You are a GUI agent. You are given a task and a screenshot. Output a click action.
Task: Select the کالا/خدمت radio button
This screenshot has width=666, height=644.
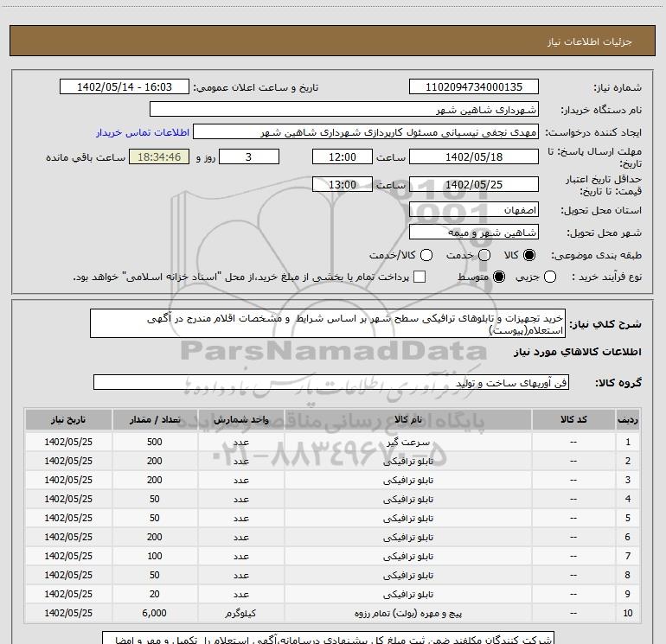[x=426, y=255]
